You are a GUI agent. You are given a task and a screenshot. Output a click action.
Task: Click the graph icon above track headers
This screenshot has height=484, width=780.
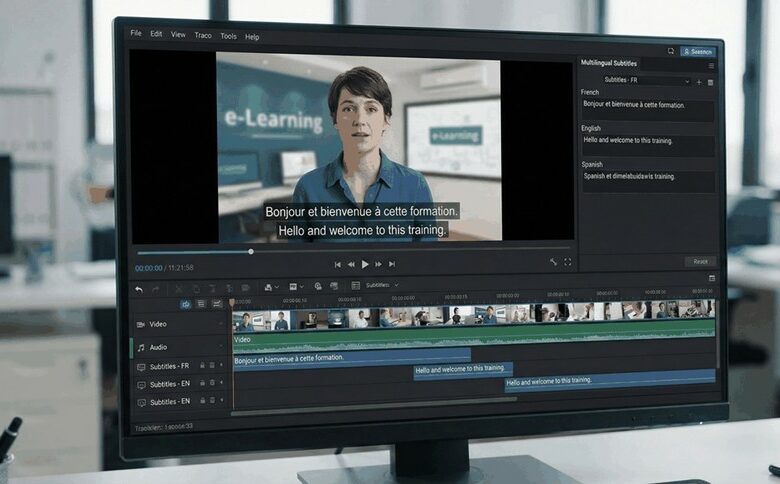[217, 303]
